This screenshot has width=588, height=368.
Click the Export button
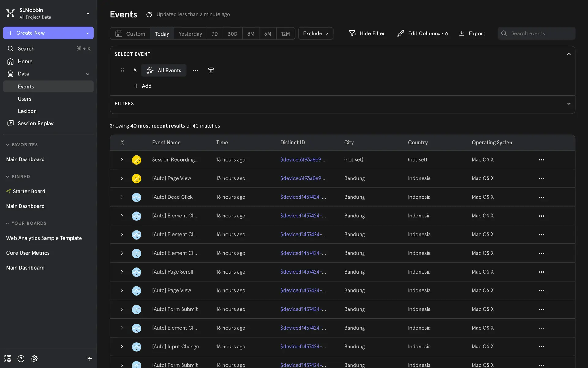pos(472,33)
